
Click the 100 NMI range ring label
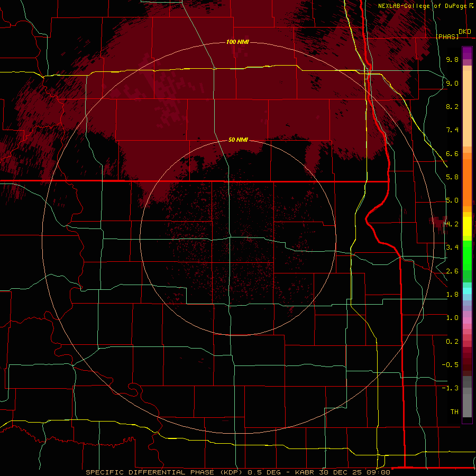point(237,42)
